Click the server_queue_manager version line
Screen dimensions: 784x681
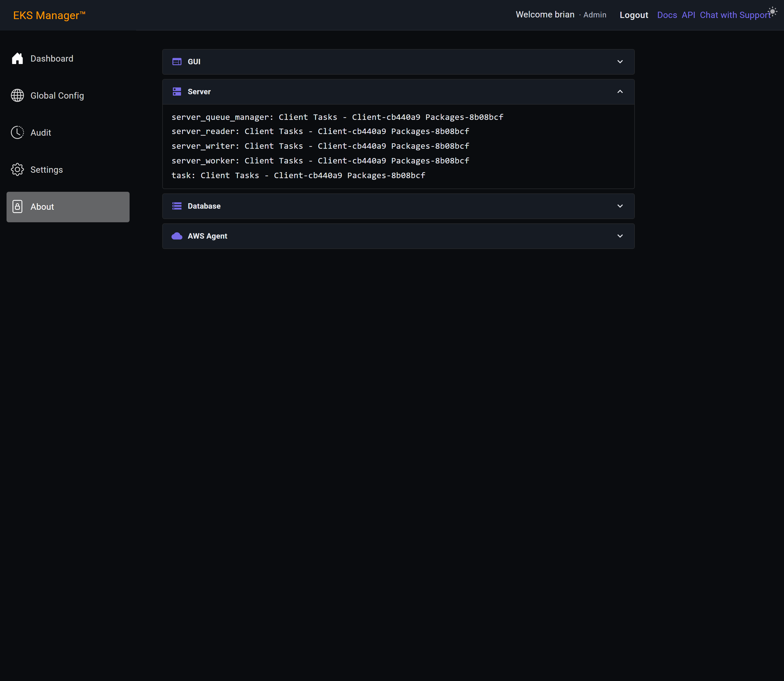pyautogui.click(x=337, y=117)
